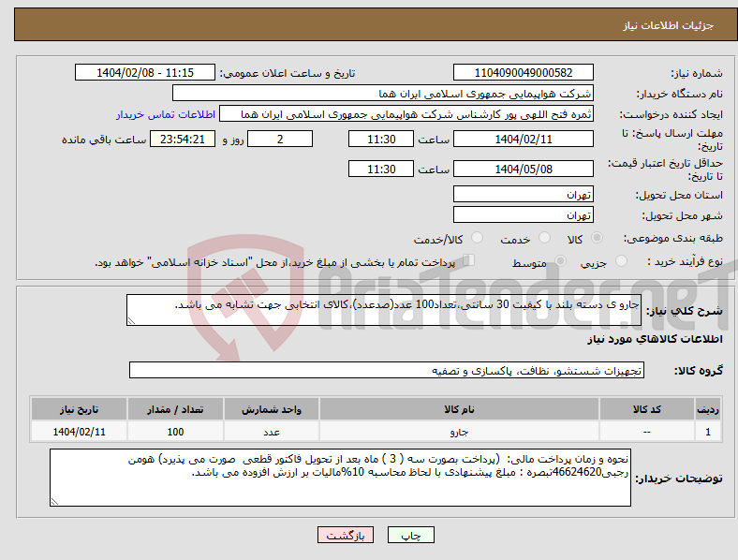Click the remaining time field 23:54:21

pyautogui.click(x=183, y=140)
